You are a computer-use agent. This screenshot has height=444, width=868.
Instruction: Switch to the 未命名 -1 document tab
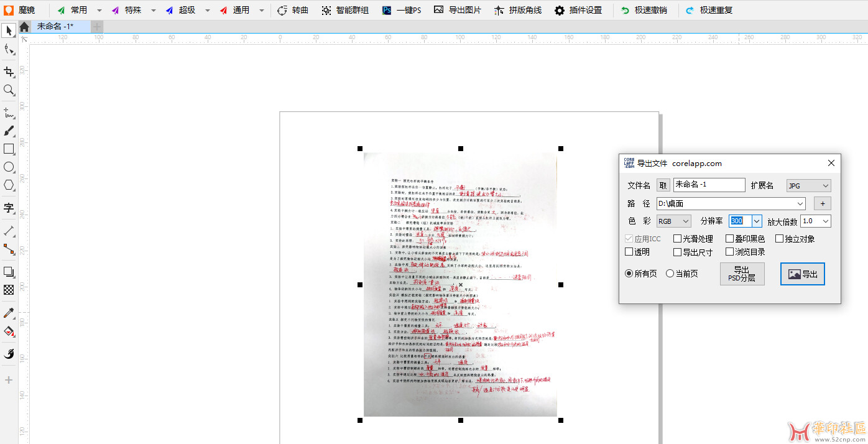click(x=55, y=27)
